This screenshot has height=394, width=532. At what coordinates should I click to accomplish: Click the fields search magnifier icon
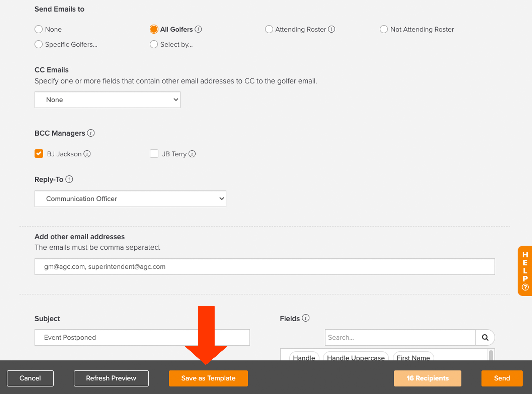(485, 337)
